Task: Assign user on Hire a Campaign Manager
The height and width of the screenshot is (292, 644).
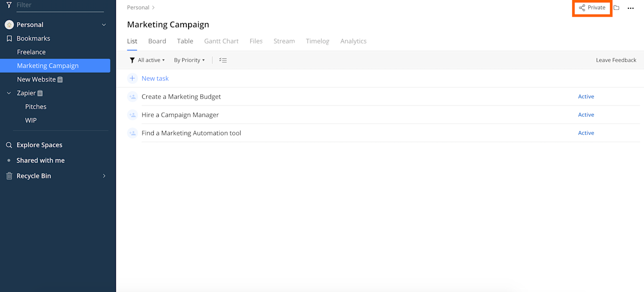Action: coord(132,115)
